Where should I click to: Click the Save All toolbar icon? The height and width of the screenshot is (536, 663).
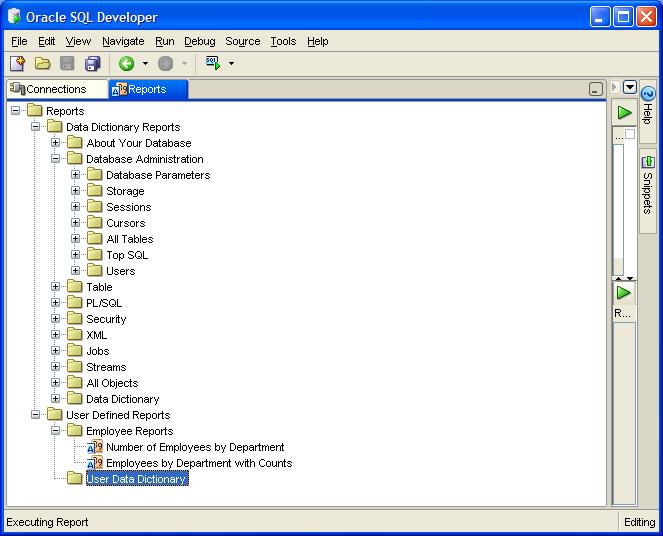[x=93, y=63]
